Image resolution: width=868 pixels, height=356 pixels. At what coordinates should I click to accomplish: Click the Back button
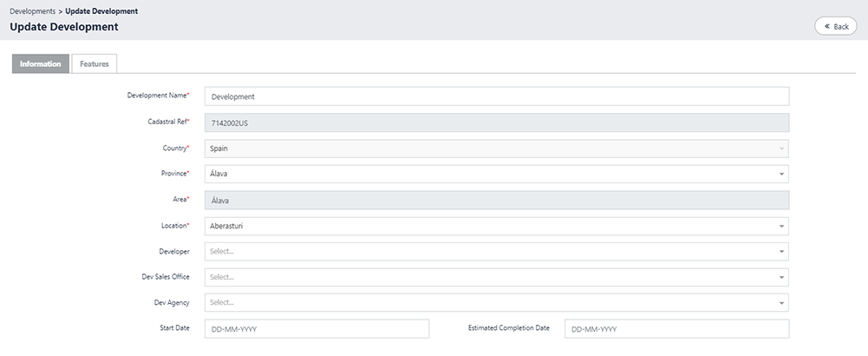835,26
